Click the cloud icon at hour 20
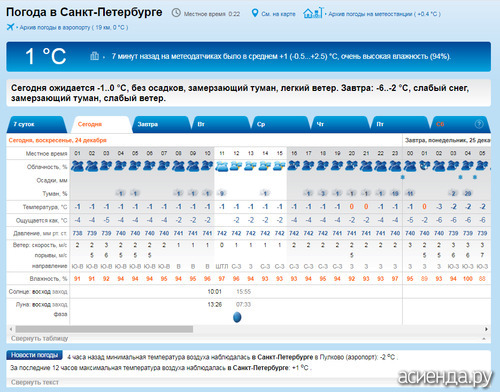The width and height of the screenshot is (500, 392). coord(352,166)
